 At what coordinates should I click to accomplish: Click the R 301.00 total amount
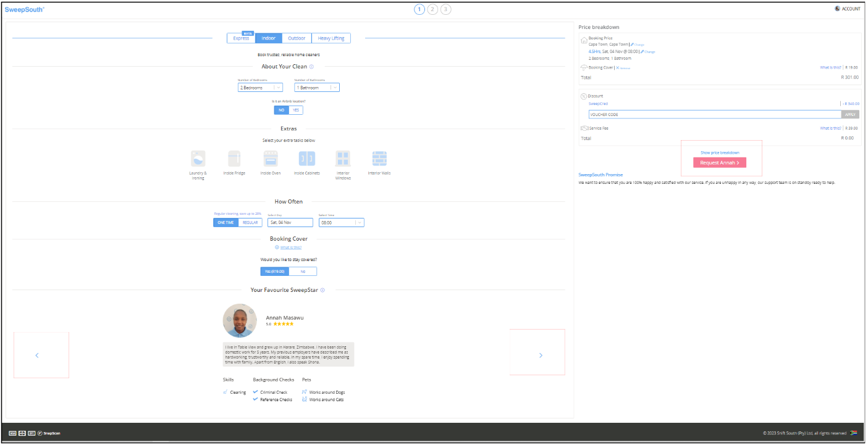pyautogui.click(x=850, y=77)
